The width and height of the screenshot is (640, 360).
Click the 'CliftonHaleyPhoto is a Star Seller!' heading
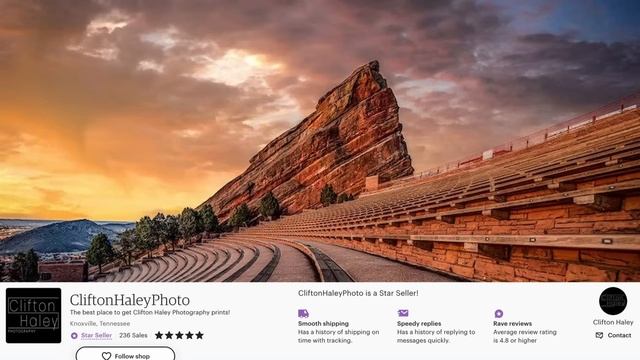click(358, 293)
